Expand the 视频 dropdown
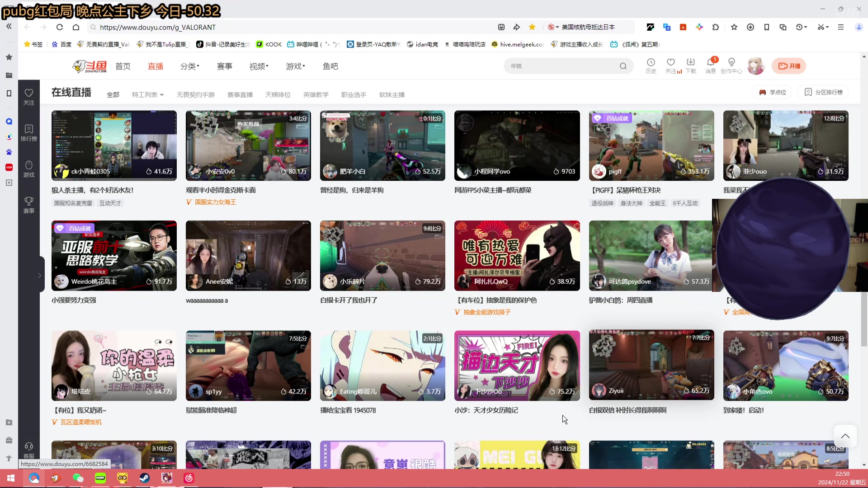 point(259,66)
